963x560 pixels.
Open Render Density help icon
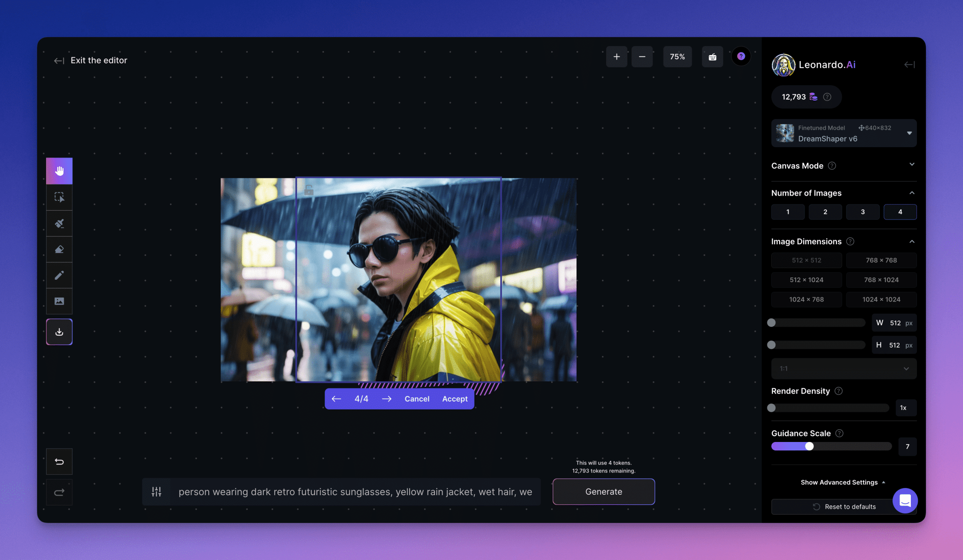838,391
